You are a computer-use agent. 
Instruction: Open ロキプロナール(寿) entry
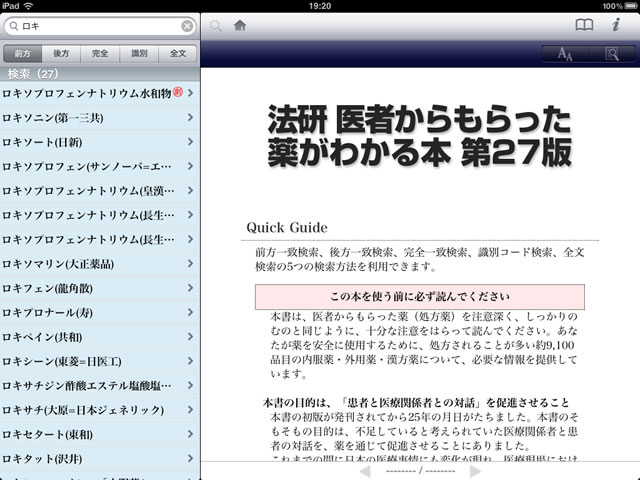(100, 313)
